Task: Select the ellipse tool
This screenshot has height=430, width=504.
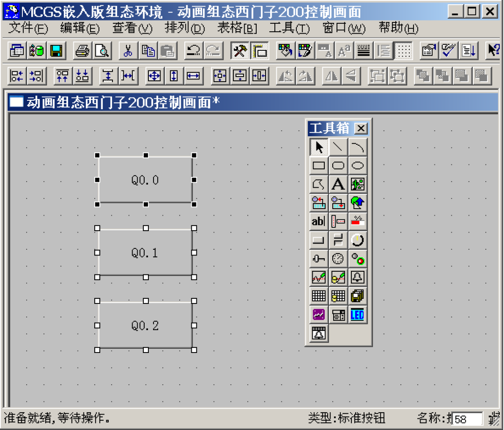Action: [357, 166]
